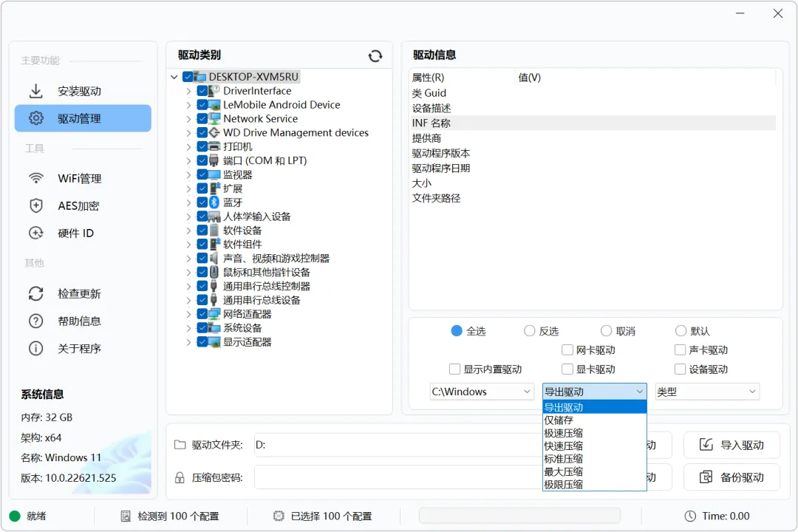Click the 导入驱动 button
798x532 pixels.
pyautogui.click(x=731, y=445)
